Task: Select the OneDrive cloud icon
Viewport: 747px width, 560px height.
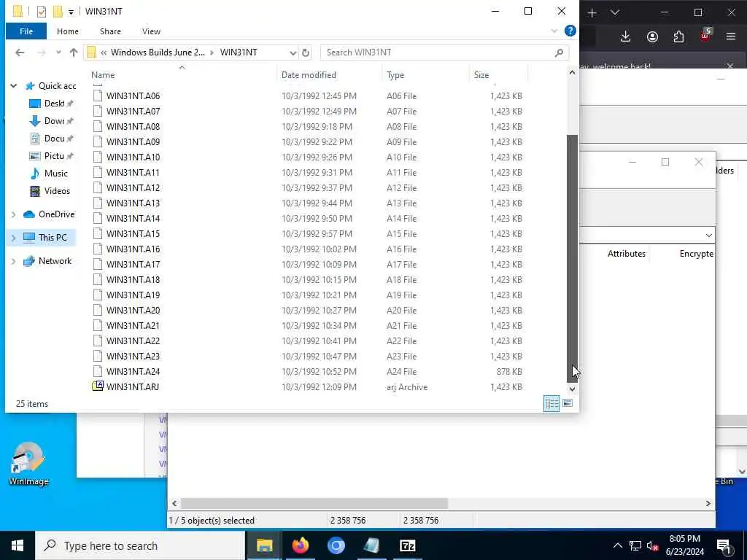Action: (x=29, y=214)
